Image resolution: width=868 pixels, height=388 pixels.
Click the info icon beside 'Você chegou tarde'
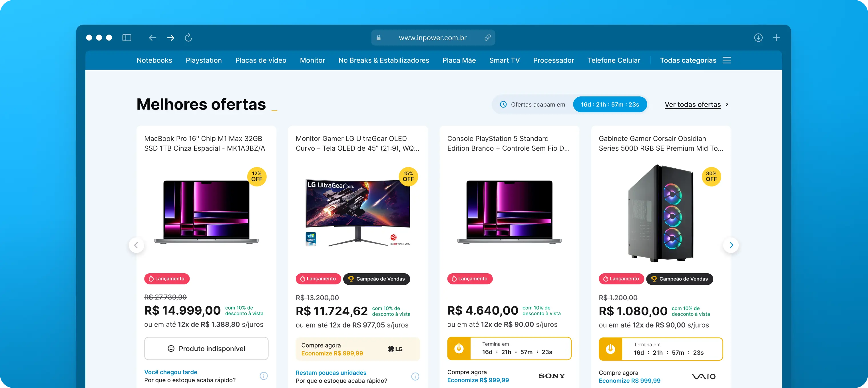(264, 376)
